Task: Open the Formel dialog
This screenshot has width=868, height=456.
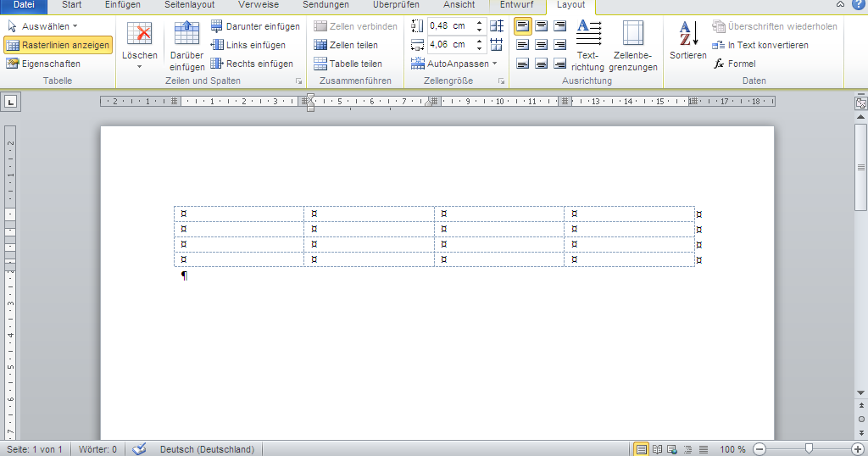Action: (734, 64)
